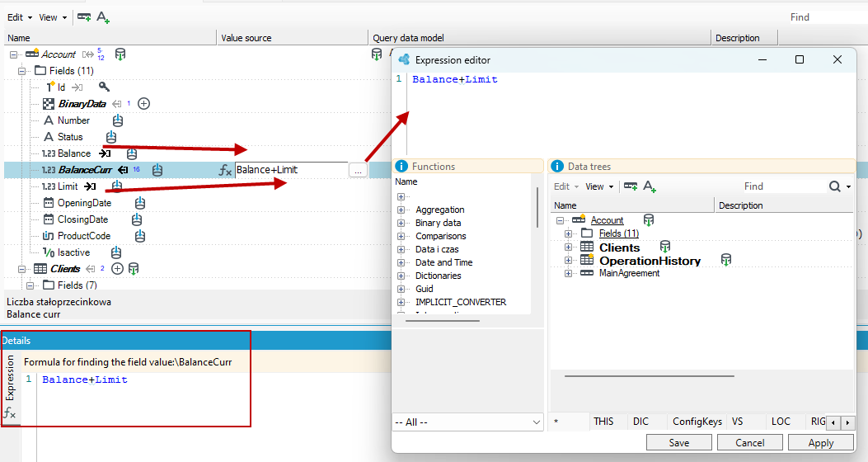Click the plus circle icon on BinaryData row
Viewport: 868px width, 462px height.
[x=144, y=104]
